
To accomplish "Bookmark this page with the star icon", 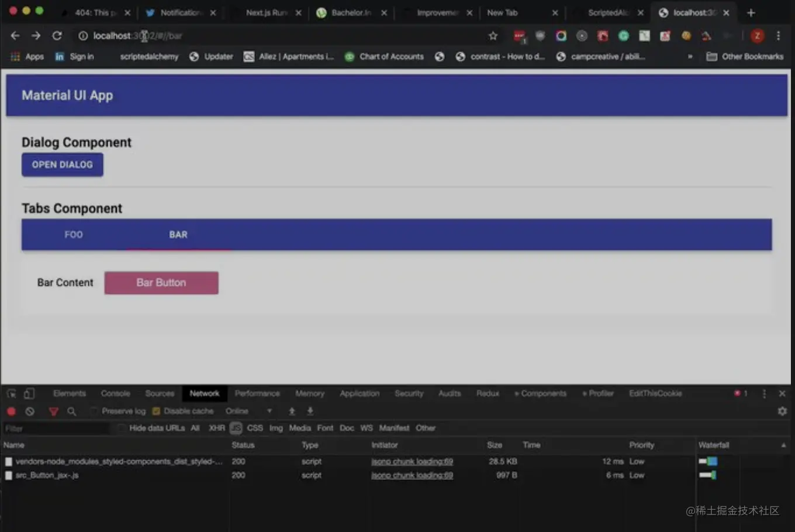I will point(493,36).
